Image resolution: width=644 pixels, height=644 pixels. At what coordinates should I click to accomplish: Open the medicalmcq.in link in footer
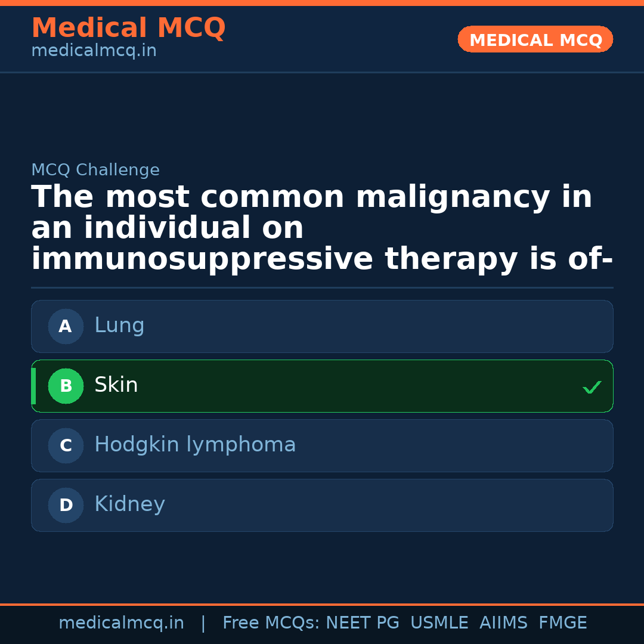[x=121, y=623]
